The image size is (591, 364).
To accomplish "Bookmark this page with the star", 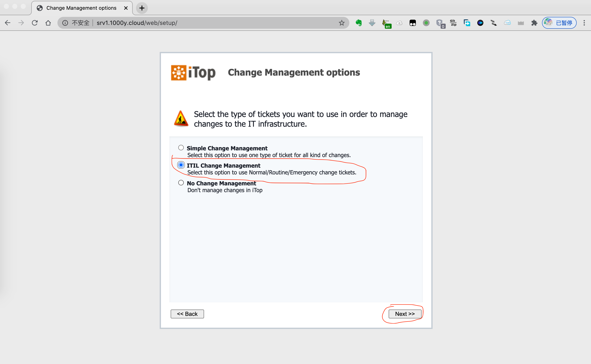I will click(x=342, y=23).
